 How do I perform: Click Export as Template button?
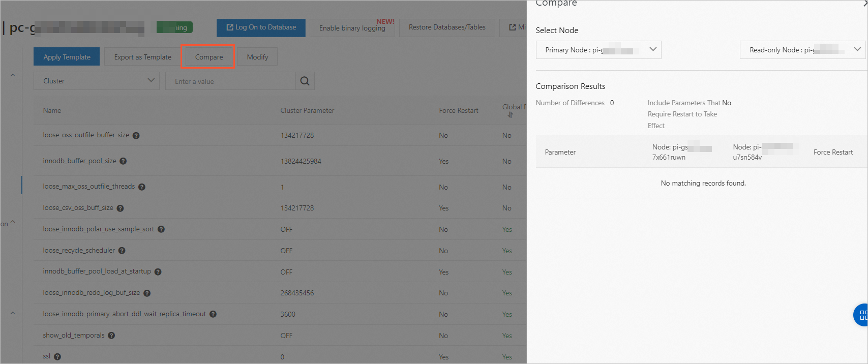[142, 57]
